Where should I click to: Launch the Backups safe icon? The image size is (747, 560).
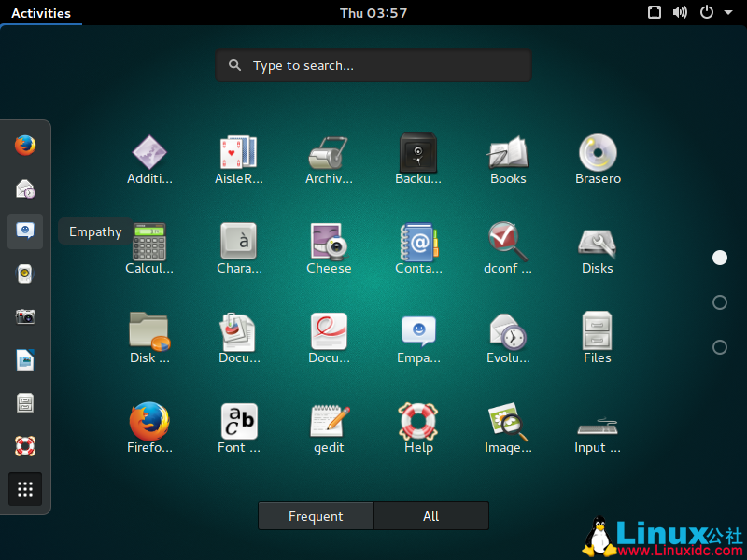pos(417,152)
